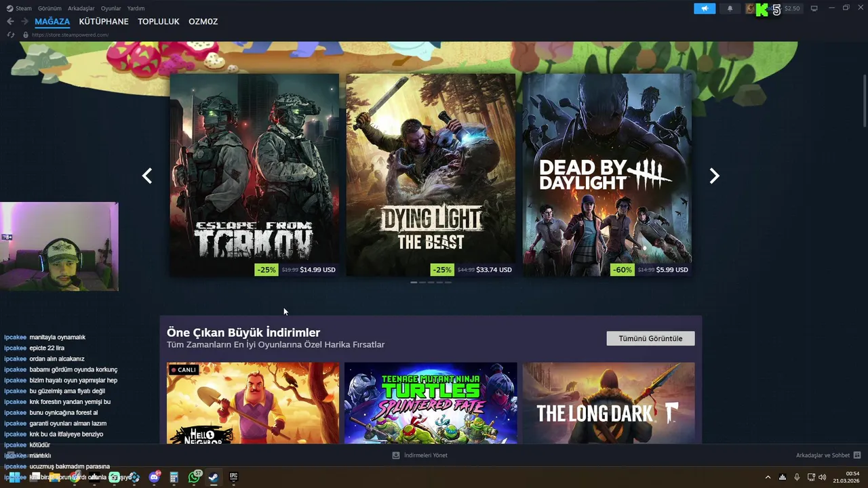
Task: Open Arkadaşlar ve Sohbet friends list
Action: [823, 455]
